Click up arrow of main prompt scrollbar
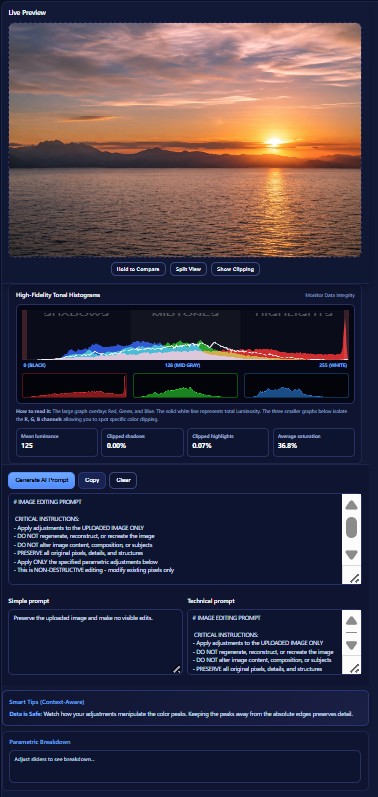This screenshot has height=797, width=378. click(352, 505)
